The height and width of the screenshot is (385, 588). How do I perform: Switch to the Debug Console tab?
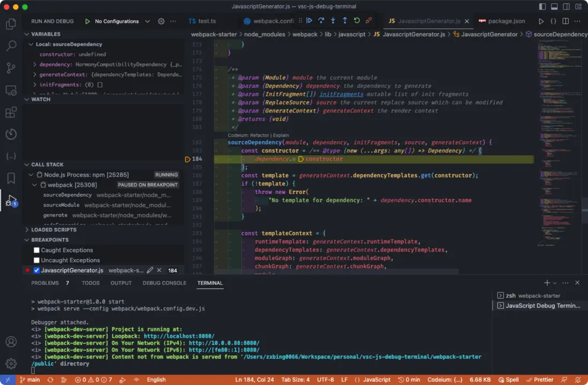click(x=164, y=283)
